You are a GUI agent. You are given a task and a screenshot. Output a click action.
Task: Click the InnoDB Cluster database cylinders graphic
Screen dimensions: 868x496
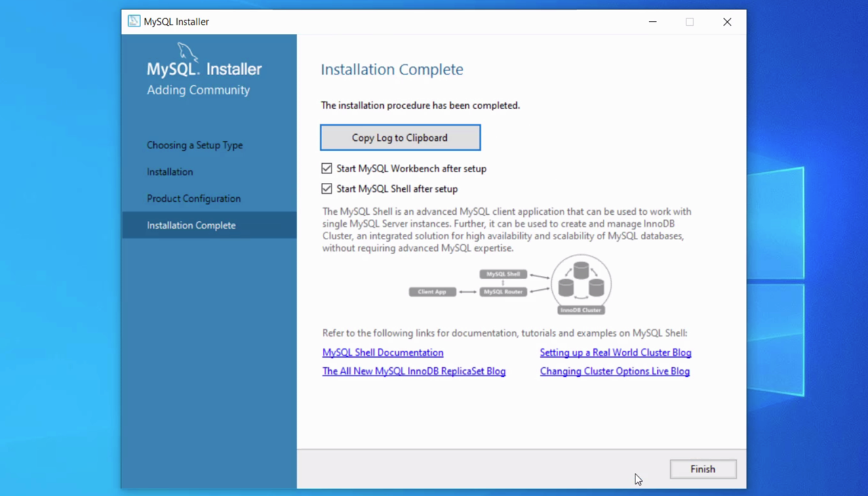click(581, 281)
